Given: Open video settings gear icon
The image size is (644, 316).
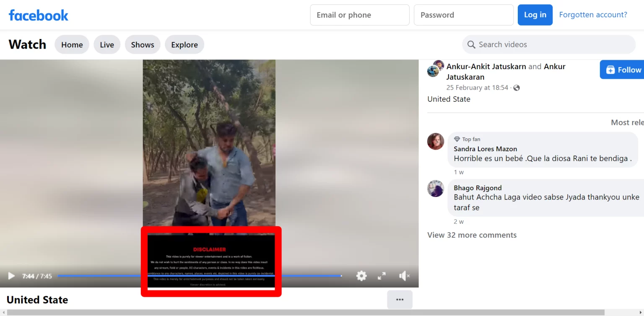Looking at the screenshot, I should (361, 276).
